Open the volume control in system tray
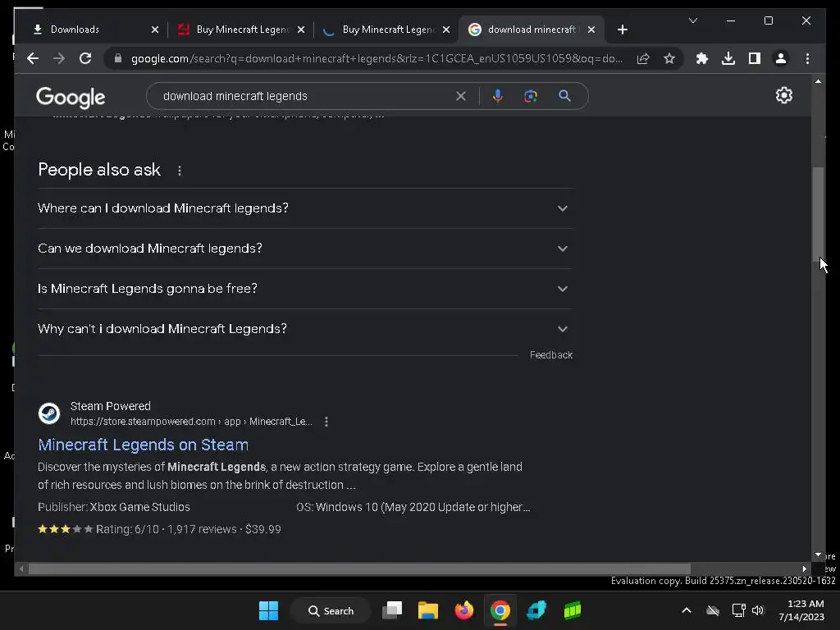This screenshot has height=630, width=840. point(758,610)
